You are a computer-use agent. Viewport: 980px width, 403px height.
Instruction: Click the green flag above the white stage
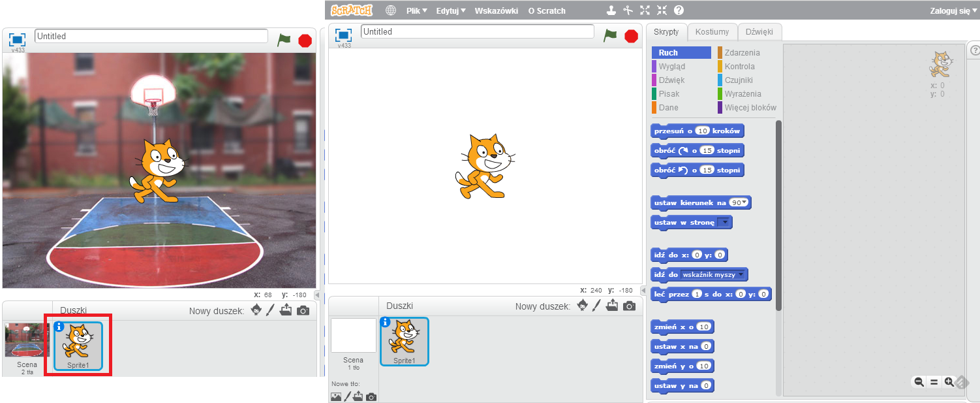click(x=610, y=35)
